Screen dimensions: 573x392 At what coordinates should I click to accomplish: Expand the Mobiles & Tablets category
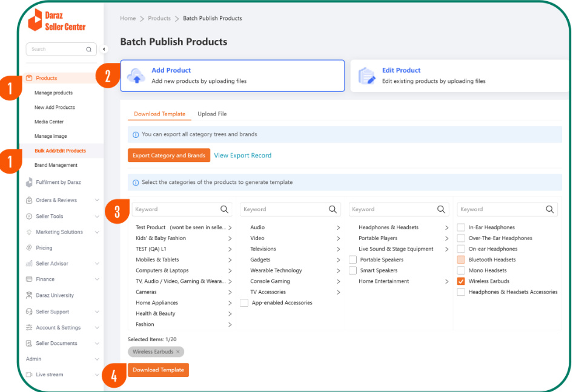click(230, 260)
